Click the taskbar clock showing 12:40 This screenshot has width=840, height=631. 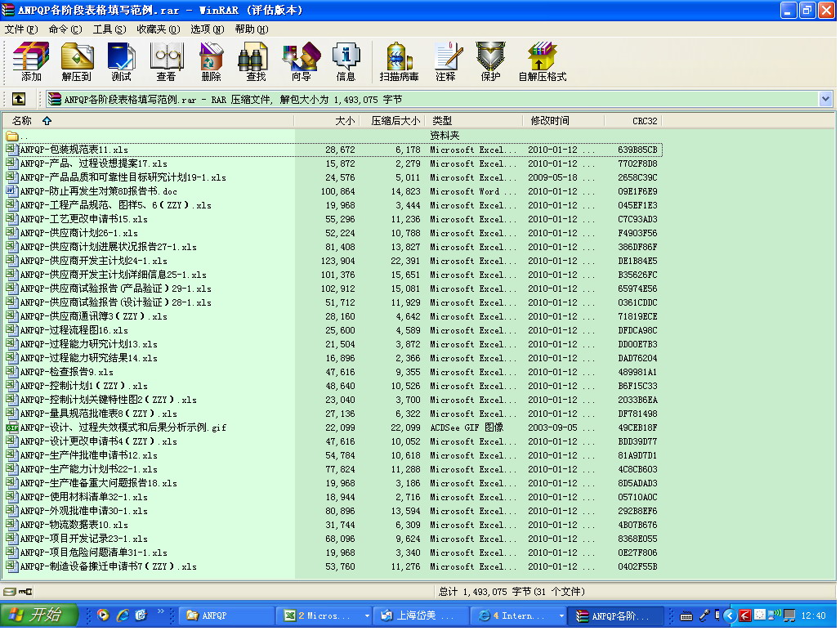(x=813, y=616)
